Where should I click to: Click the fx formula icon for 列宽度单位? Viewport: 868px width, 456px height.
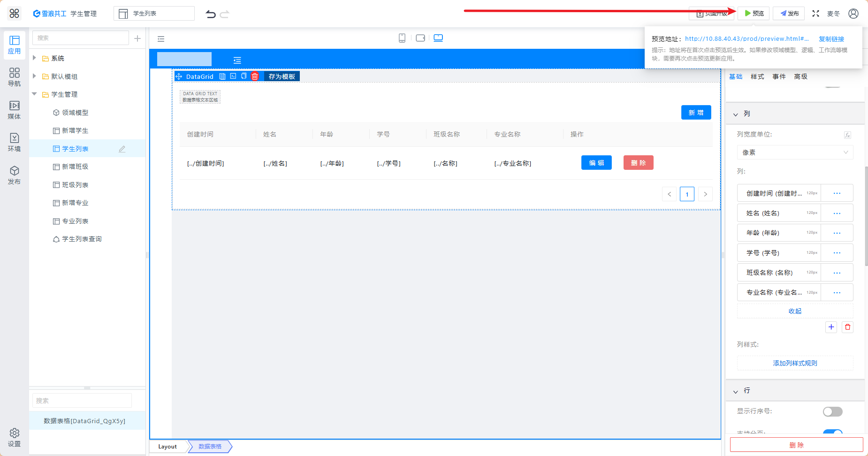coord(847,135)
